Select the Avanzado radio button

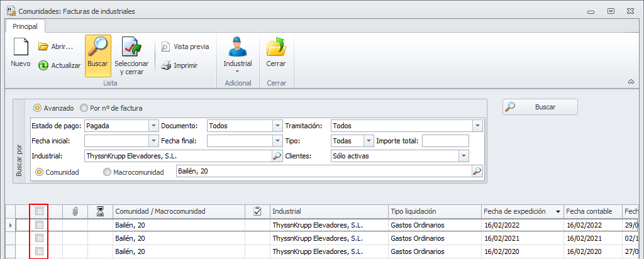point(38,108)
